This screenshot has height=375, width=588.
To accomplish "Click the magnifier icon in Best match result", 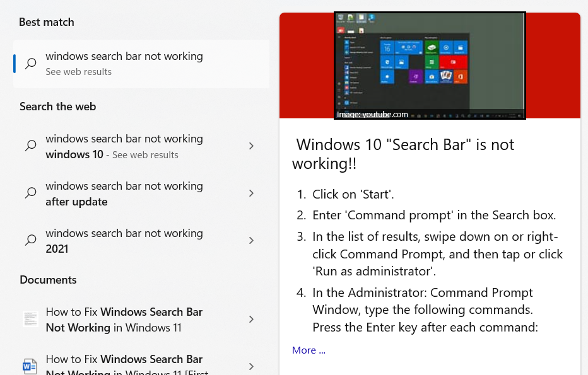I will pos(30,64).
